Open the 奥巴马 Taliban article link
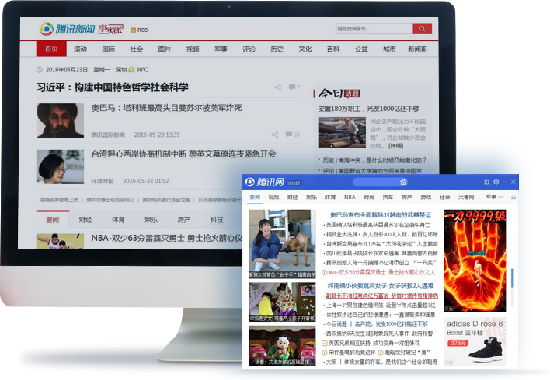Image resolution: width=550 pixels, height=380 pixels. pos(167,108)
